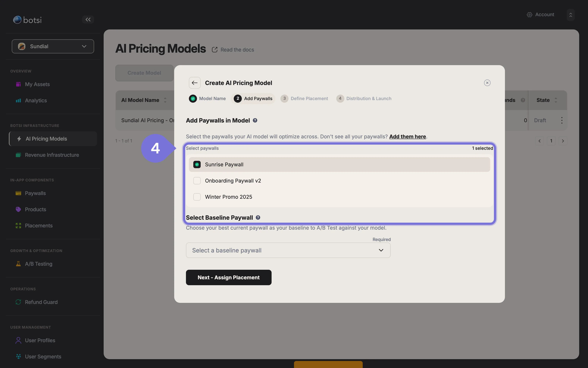Open Paywalls in the sidebar
588x368 pixels.
[35, 193]
